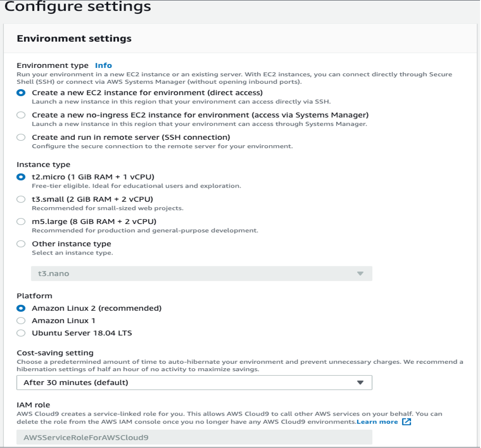Image resolution: width=481 pixels, height=448 pixels.
Task: Select Create and run in remote server
Action: click(21, 137)
